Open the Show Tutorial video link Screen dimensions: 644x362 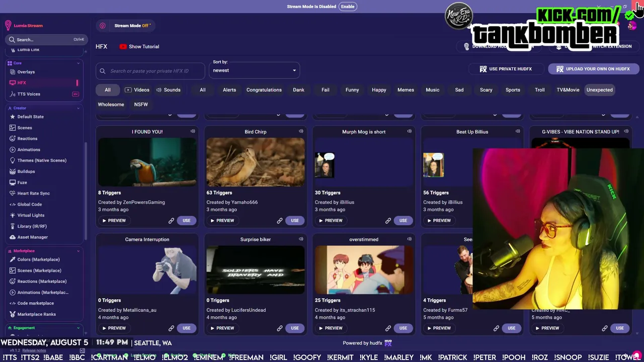click(x=139, y=47)
